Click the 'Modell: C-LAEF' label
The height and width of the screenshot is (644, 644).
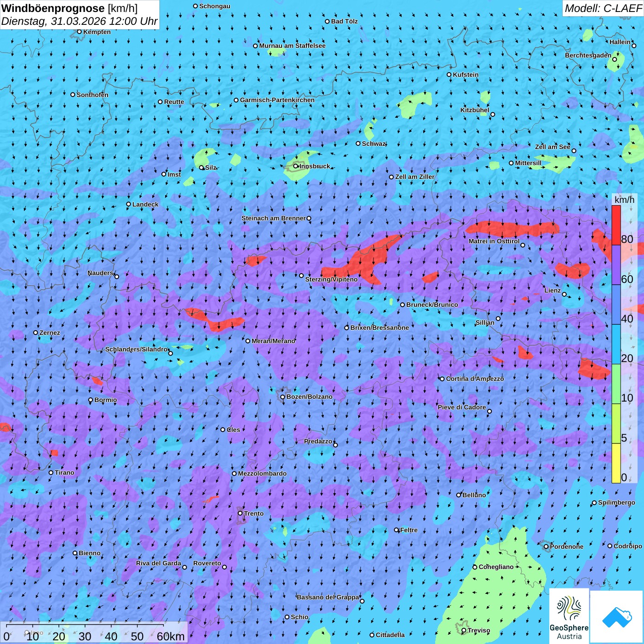tap(603, 8)
